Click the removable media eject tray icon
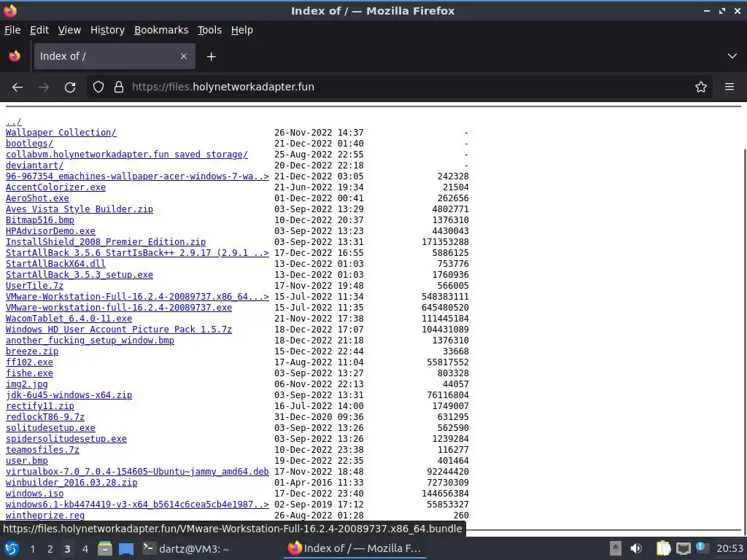This screenshot has height=560, width=747. [616, 548]
